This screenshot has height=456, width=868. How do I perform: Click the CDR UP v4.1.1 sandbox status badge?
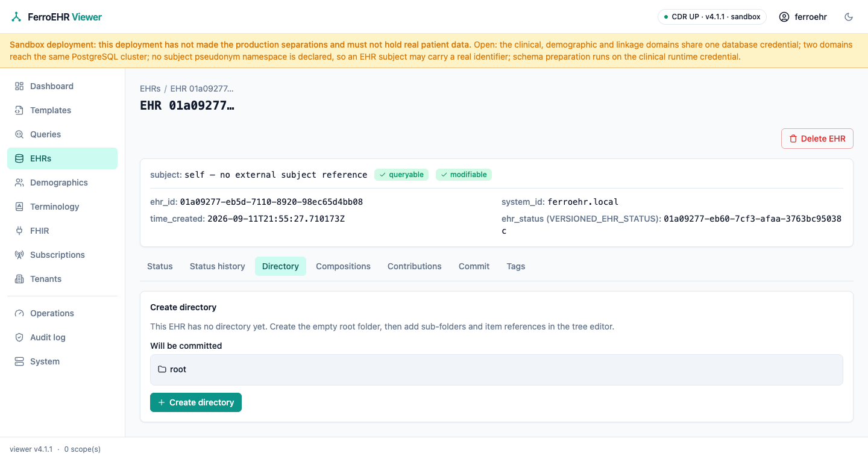712,17
